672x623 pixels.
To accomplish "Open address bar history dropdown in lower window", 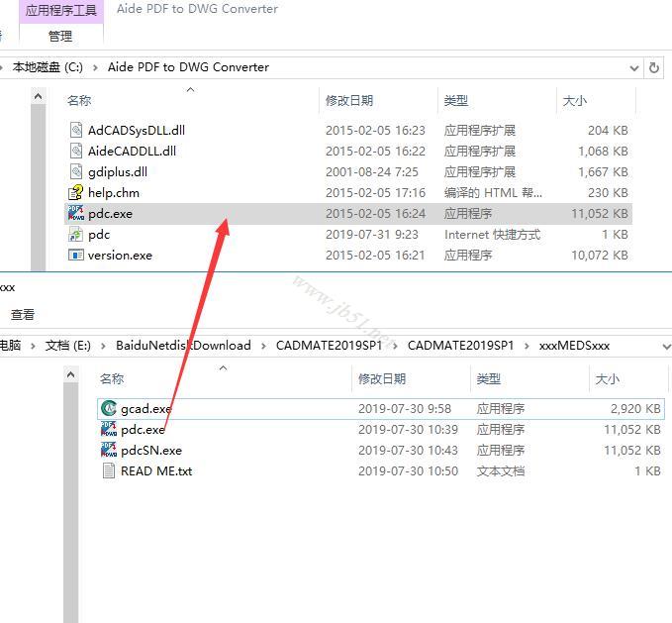I will pos(666,346).
